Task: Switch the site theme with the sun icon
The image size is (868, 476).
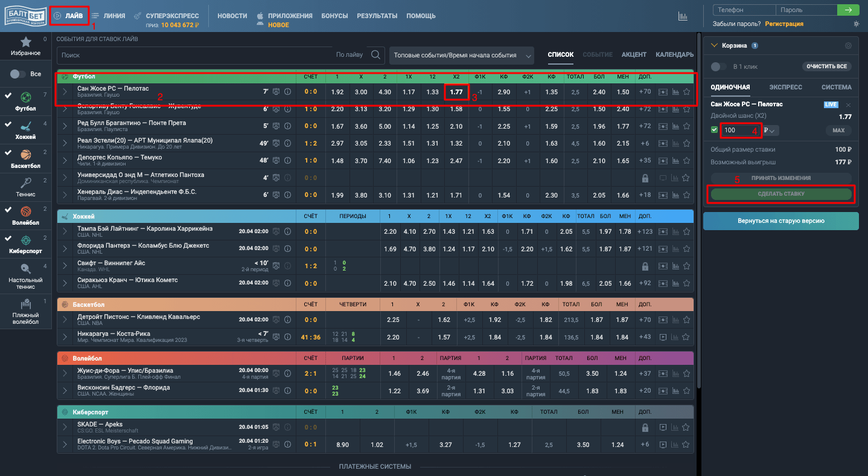Action: point(856,24)
